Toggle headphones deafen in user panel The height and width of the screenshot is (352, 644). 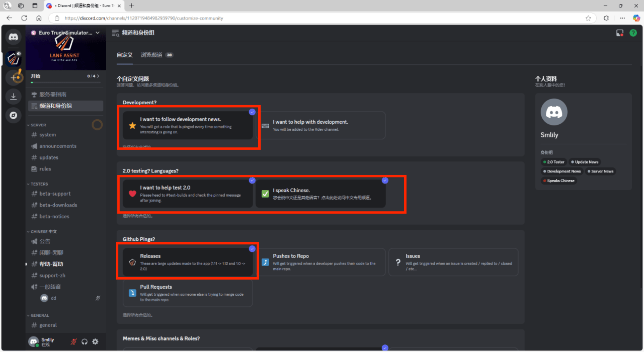[85, 342]
